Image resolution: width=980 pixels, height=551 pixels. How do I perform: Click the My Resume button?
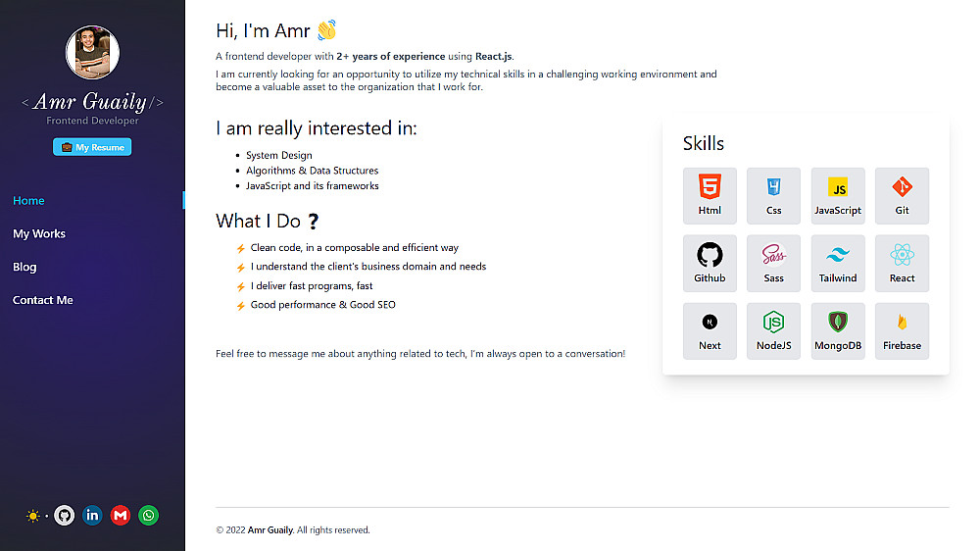point(92,147)
